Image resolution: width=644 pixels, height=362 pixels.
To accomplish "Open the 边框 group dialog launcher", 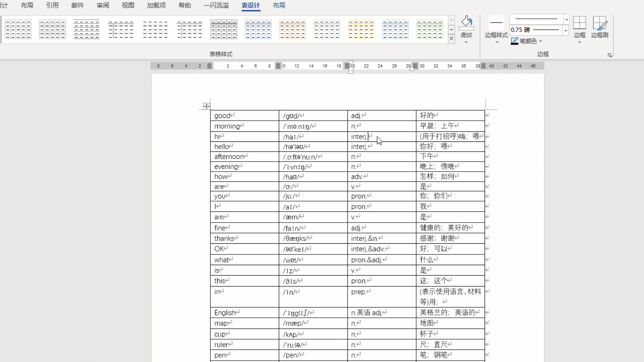I will (x=610, y=55).
